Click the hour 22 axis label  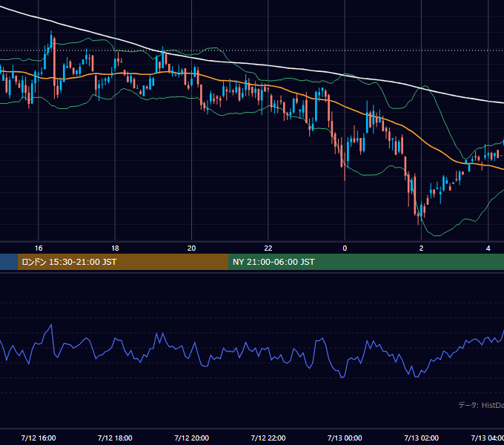click(x=268, y=248)
